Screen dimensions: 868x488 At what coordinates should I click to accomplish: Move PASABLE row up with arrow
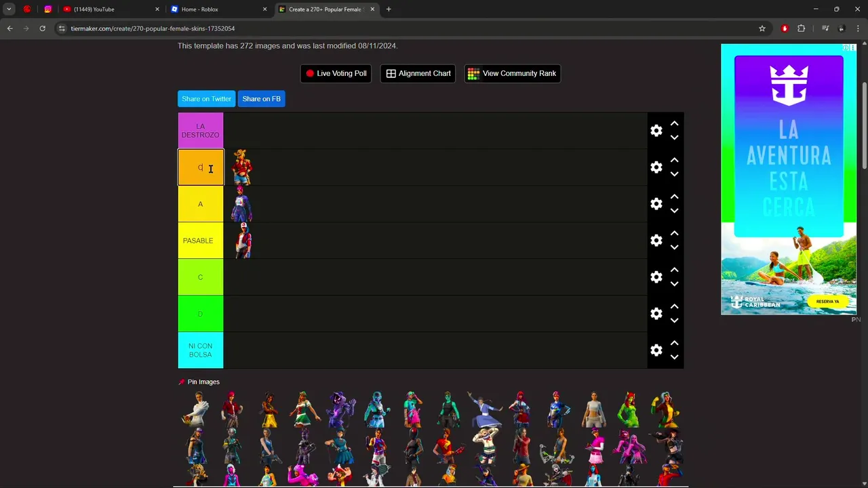tap(674, 234)
